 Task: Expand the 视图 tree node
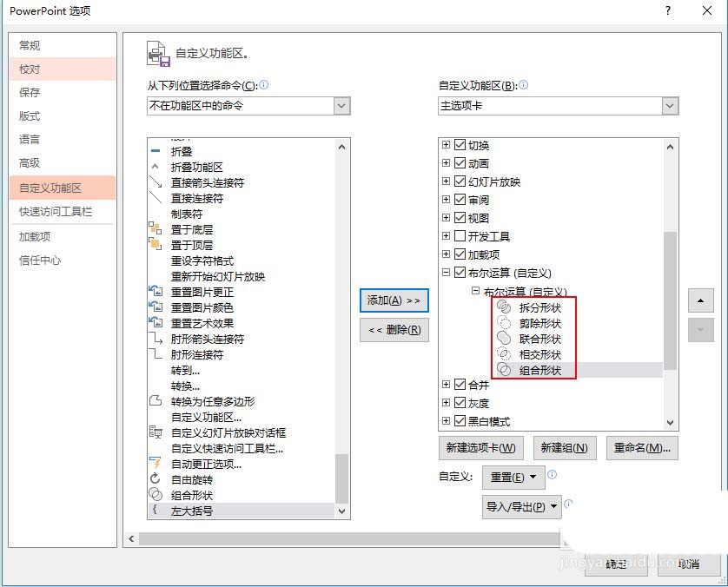point(443,217)
